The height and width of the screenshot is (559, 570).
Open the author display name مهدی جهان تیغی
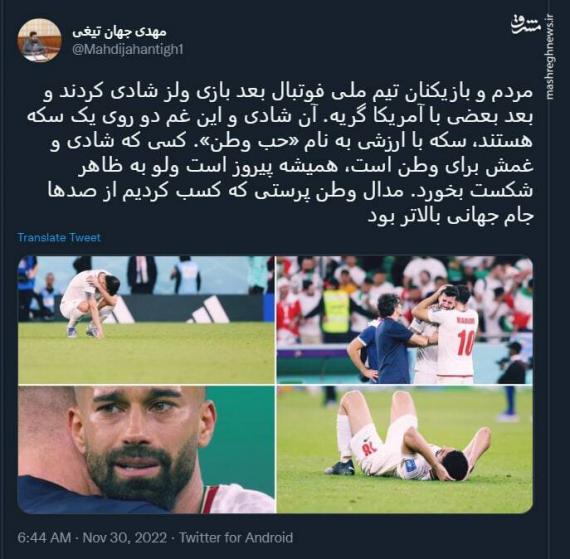[119, 32]
